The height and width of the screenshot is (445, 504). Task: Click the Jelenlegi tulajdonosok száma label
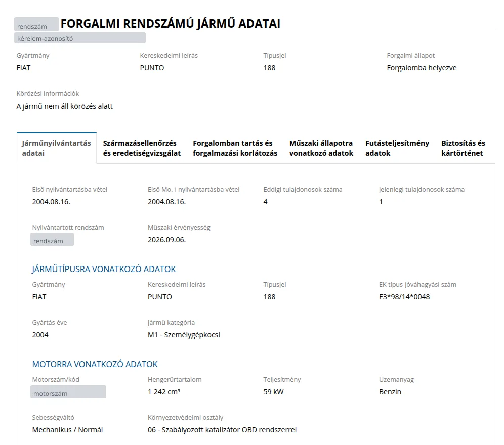(422, 189)
